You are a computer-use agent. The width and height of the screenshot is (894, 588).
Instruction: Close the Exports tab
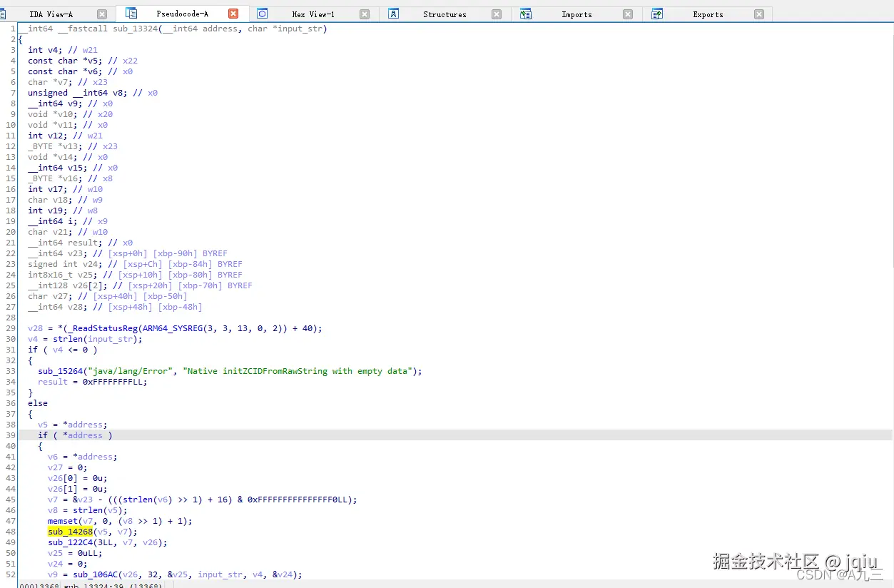(759, 14)
